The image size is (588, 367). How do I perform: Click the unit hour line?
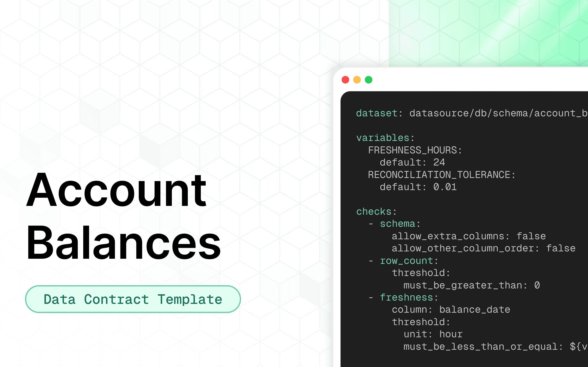(x=433, y=334)
